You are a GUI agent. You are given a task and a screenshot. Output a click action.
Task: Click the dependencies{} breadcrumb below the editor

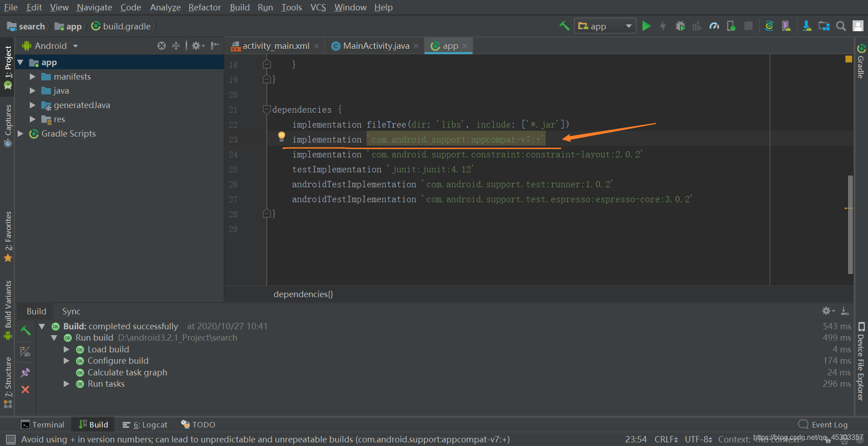click(303, 294)
